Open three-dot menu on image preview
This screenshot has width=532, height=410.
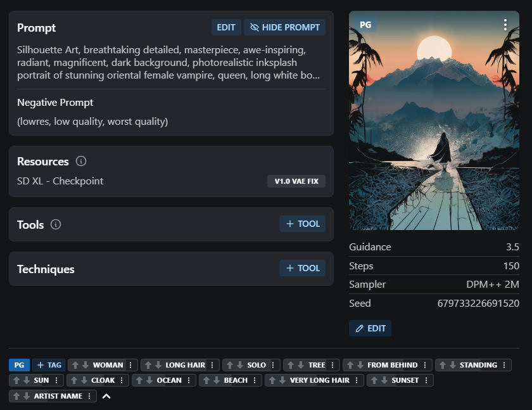505,25
